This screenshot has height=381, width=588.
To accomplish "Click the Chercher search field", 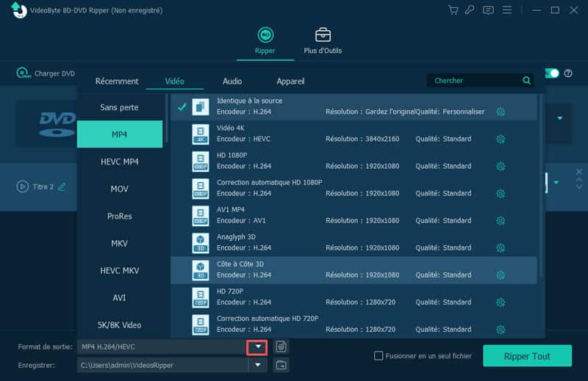I will click(474, 81).
